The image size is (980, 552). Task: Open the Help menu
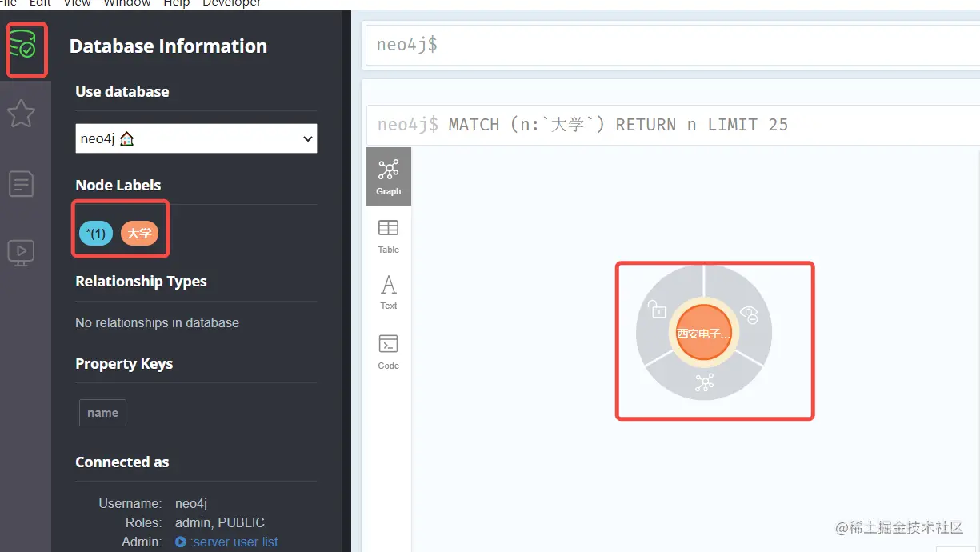(x=177, y=3)
